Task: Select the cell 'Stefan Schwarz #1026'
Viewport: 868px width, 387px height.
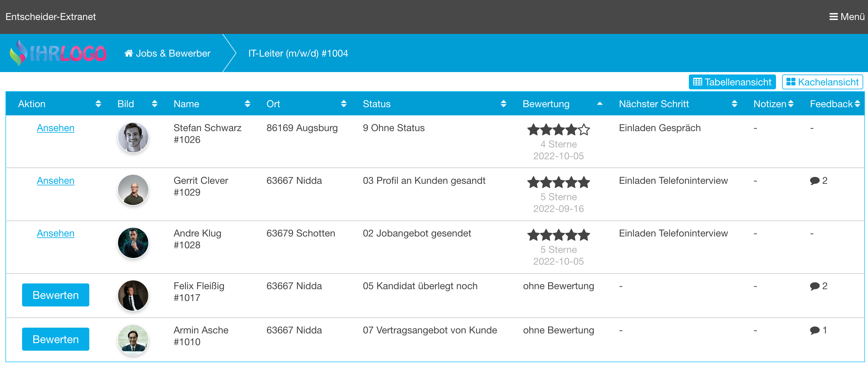Action: (x=208, y=134)
